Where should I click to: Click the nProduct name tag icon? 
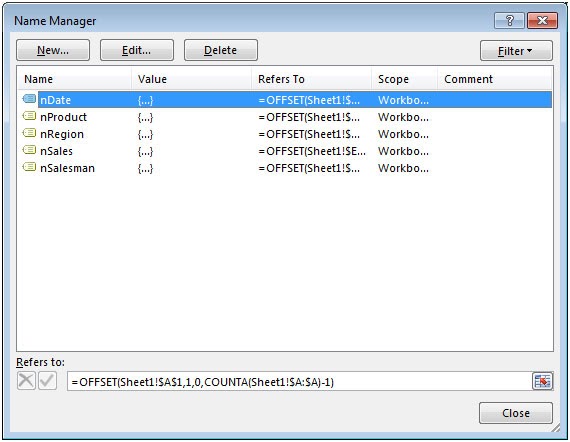coord(29,116)
